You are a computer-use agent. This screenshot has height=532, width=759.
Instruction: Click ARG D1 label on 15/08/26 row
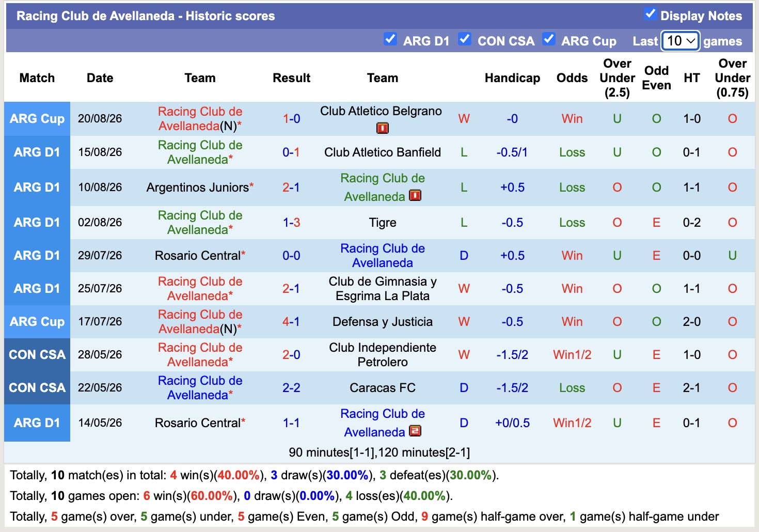37,152
